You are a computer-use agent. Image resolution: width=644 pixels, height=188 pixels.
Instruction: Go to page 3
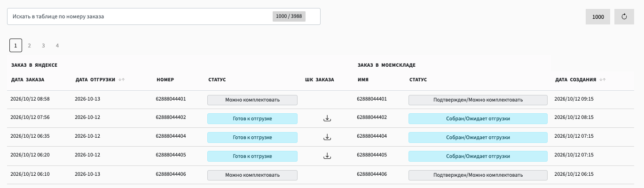tap(43, 46)
